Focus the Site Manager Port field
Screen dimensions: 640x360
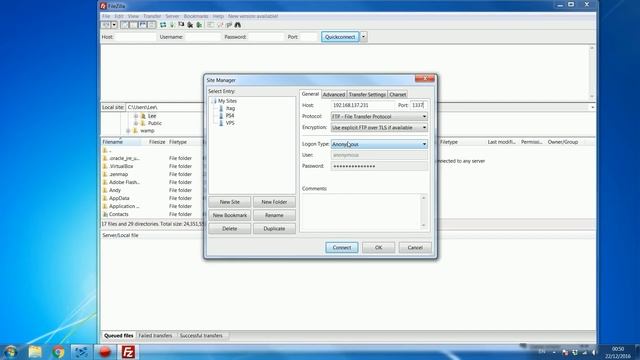[x=419, y=105]
